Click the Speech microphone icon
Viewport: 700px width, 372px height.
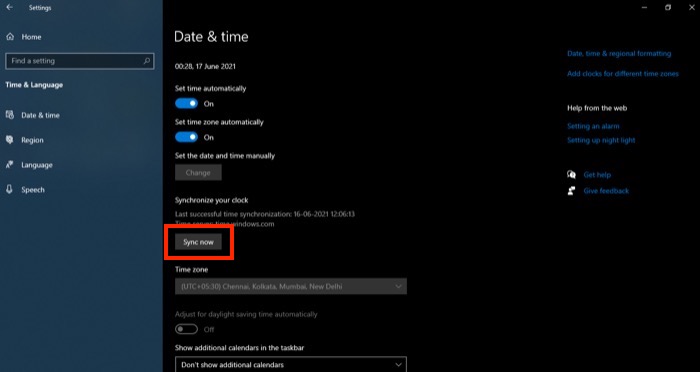(x=10, y=189)
